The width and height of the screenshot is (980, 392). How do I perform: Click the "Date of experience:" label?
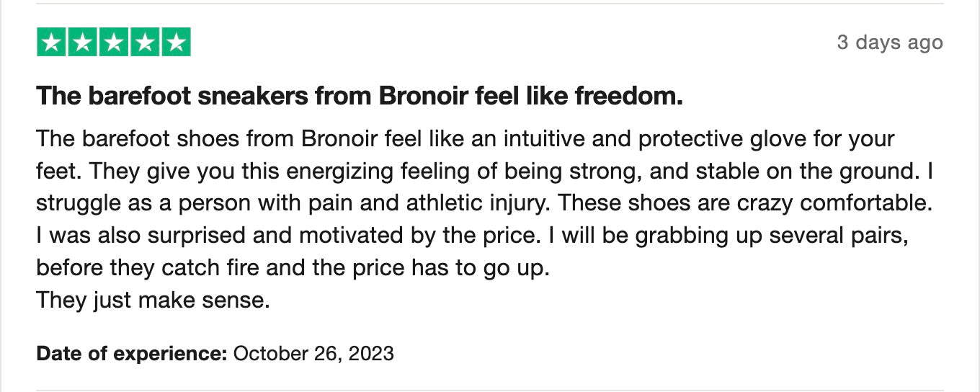click(132, 354)
